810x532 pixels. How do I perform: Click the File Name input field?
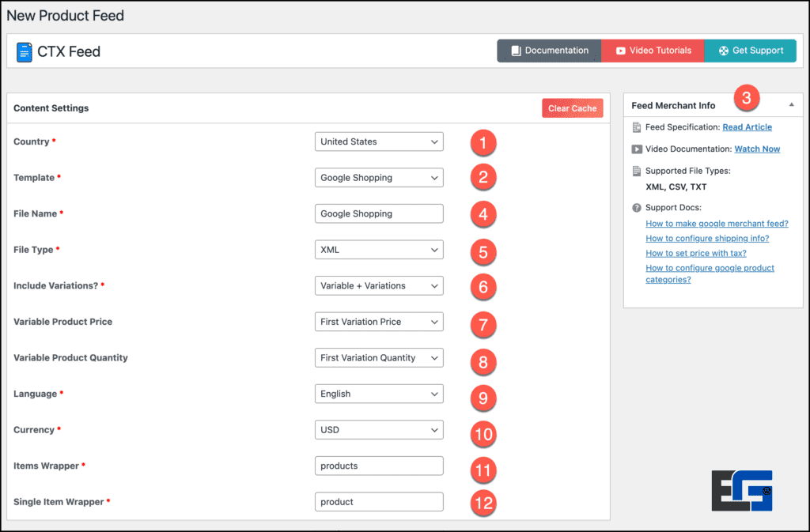(x=379, y=213)
